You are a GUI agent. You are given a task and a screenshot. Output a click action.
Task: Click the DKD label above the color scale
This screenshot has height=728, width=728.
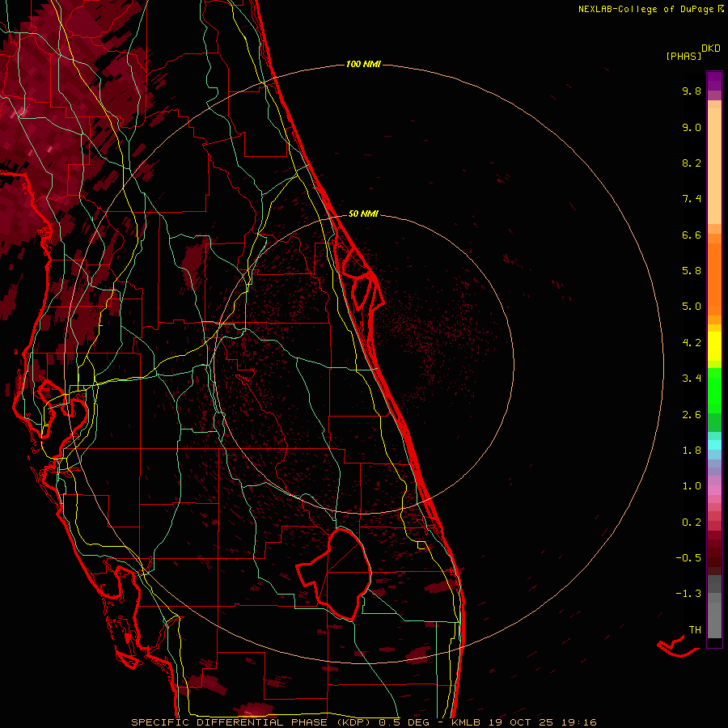711,48
